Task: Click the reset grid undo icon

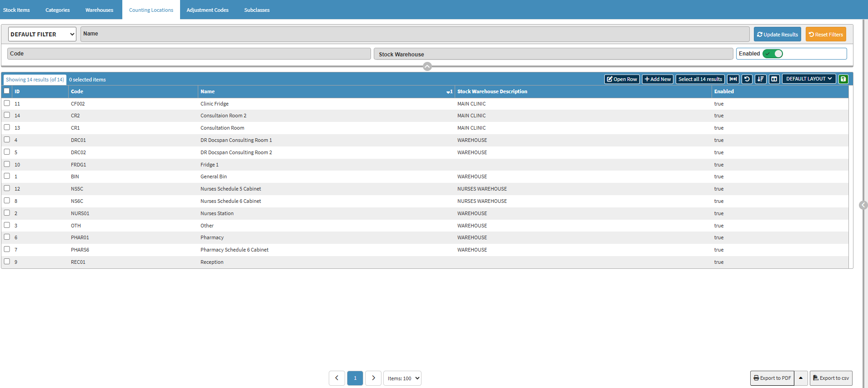Action: pyautogui.click(x=747, y=79)
